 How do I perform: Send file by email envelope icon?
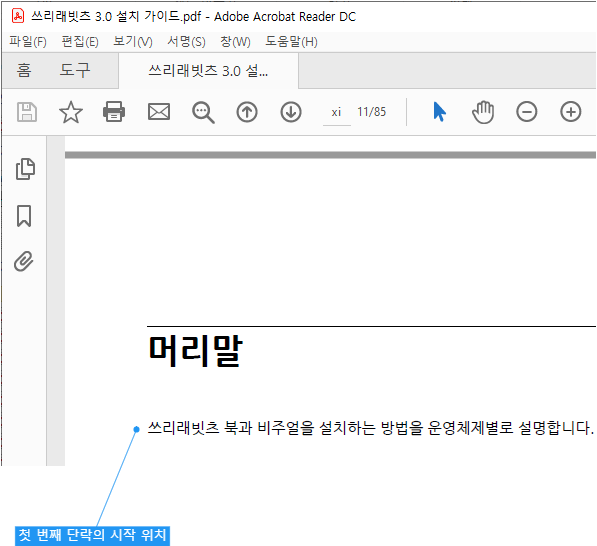(x=159, y=112)
